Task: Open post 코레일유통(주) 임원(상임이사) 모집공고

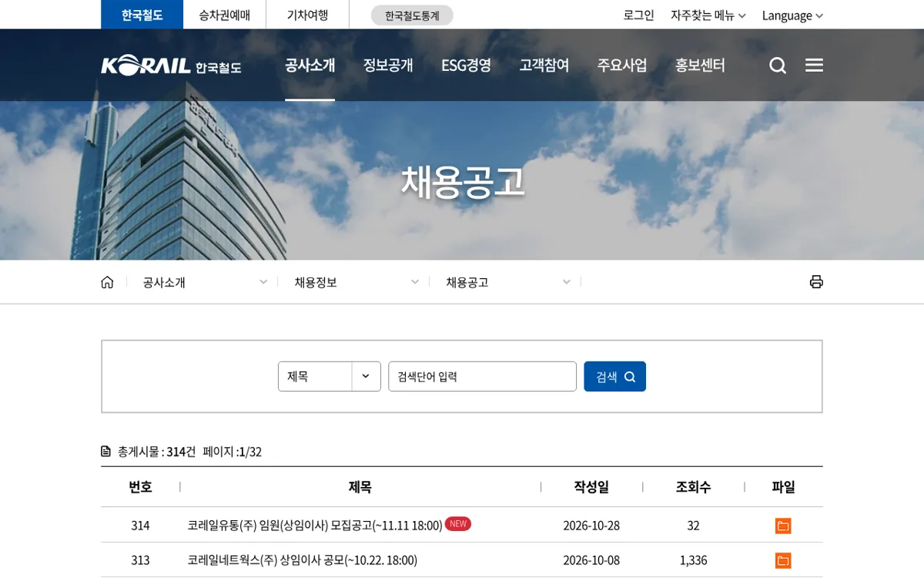Action: 315,526
